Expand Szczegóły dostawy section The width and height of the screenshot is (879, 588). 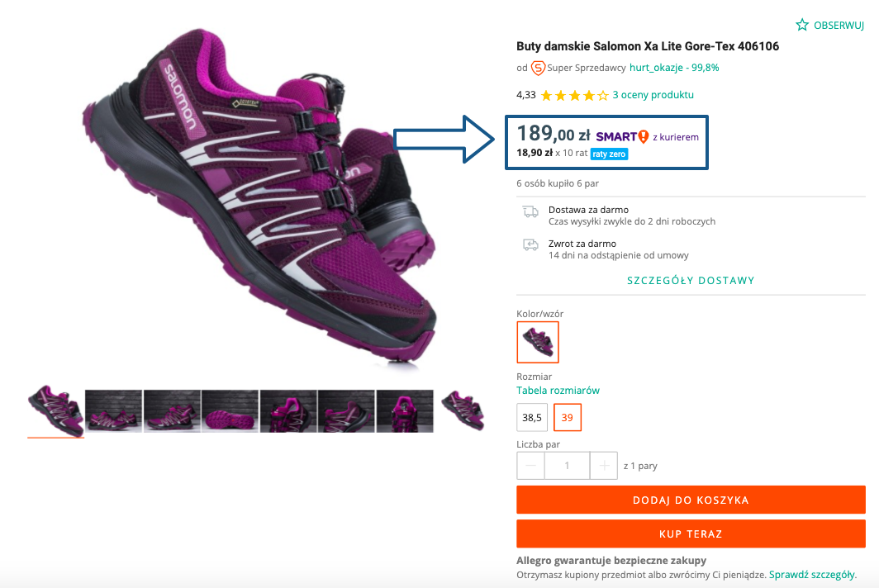691,281
